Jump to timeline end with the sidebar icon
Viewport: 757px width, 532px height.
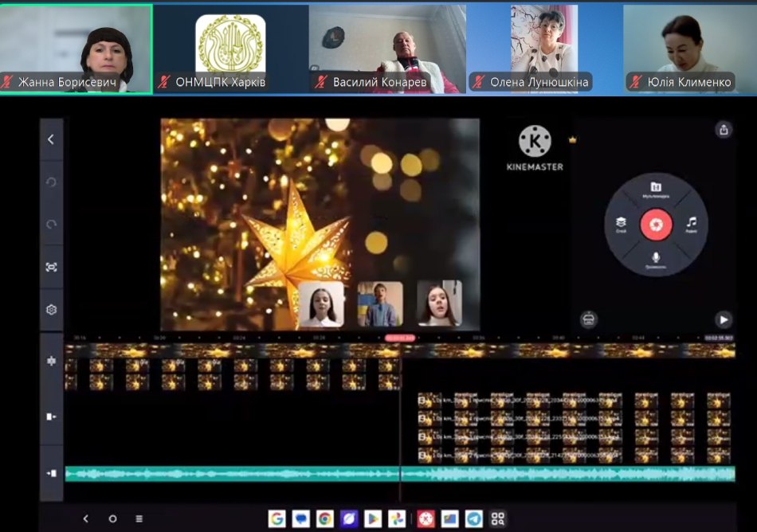coord(52,417)
